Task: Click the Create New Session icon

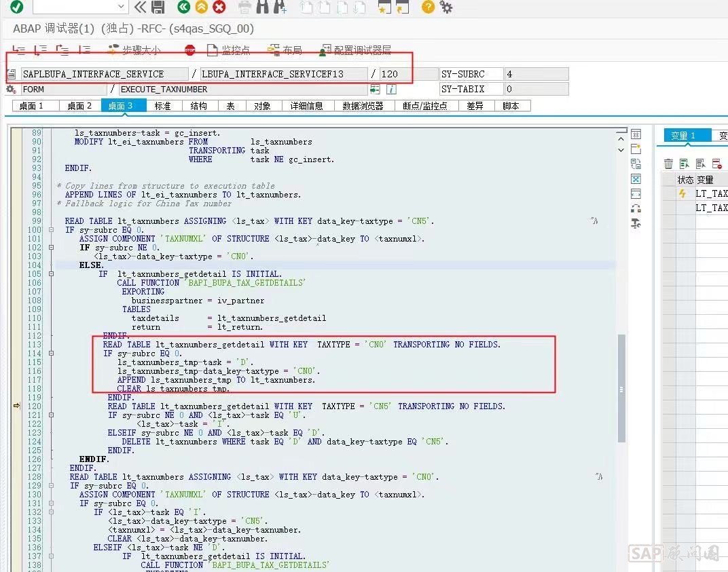Action: click(x=385, y=7)
